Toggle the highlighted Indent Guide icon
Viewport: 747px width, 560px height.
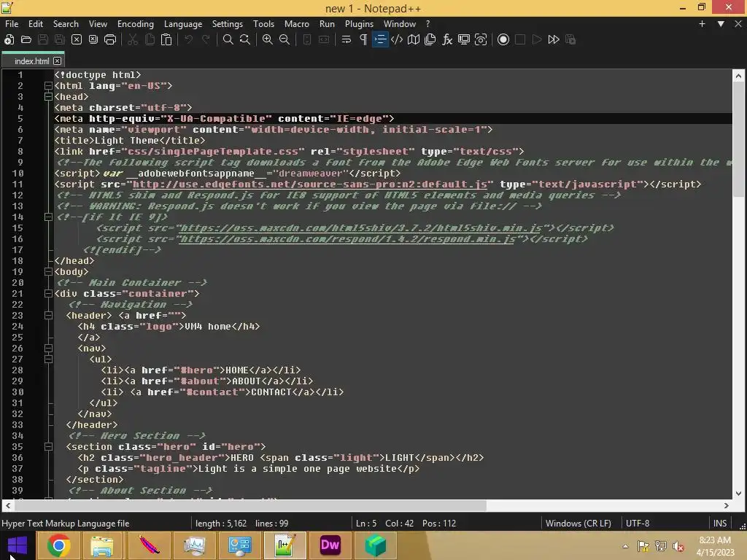point(380,39)
